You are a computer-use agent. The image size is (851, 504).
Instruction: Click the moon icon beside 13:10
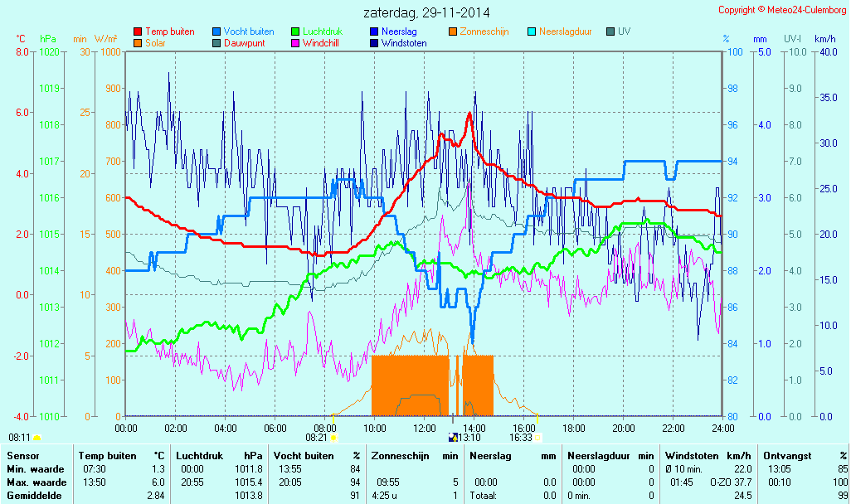[453, 438]
